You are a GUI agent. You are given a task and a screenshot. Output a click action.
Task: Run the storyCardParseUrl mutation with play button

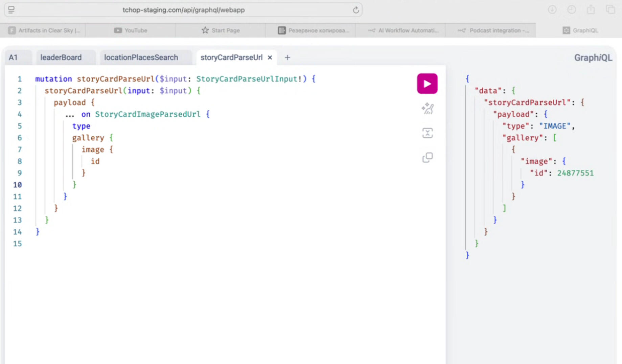pyautogui.click(x=427, y=84)
